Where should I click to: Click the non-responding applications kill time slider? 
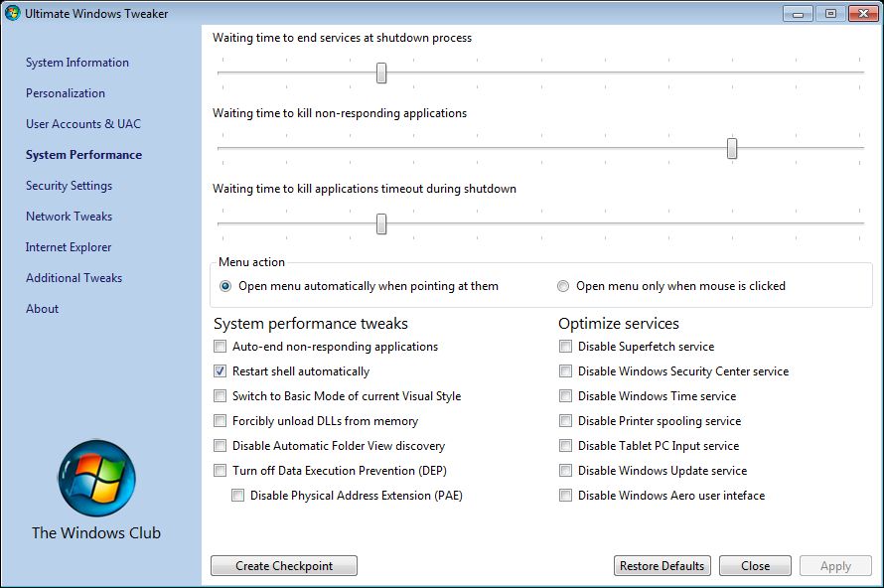(x=732, y=148)
